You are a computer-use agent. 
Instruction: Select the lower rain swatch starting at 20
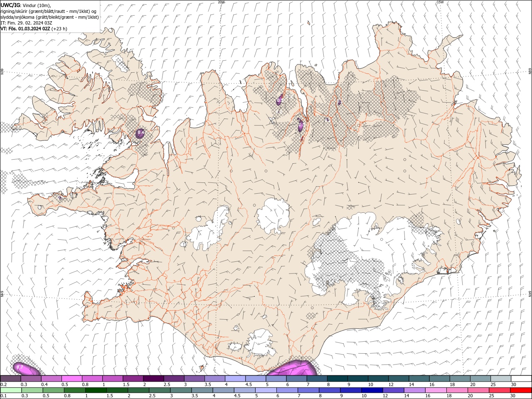(x=478, y=390)
